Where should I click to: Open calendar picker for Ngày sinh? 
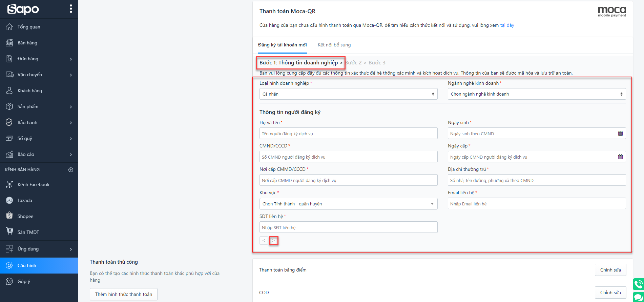620,134
